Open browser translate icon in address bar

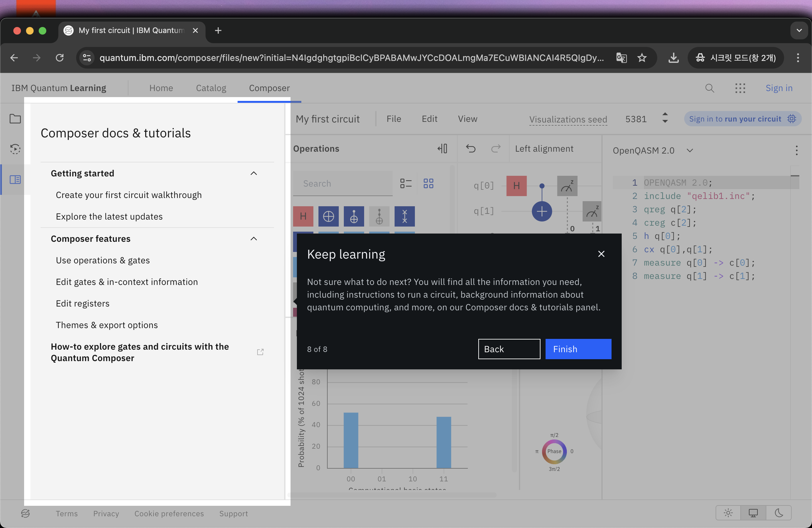(x=621, y=58)
